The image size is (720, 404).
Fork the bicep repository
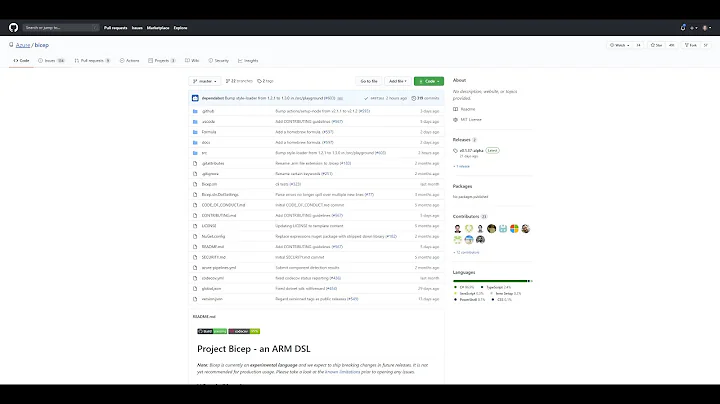click(691, 45)
